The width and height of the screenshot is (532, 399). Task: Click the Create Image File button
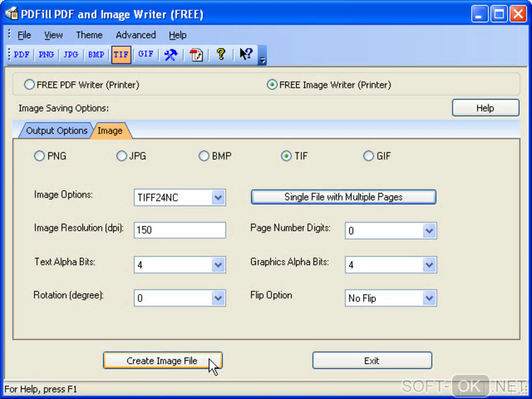(163, 360)
